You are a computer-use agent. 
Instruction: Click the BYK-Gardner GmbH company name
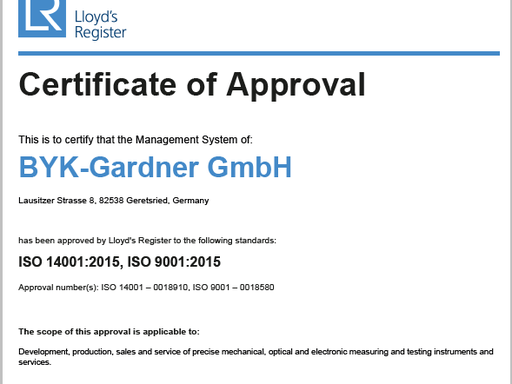pos(155,167)
